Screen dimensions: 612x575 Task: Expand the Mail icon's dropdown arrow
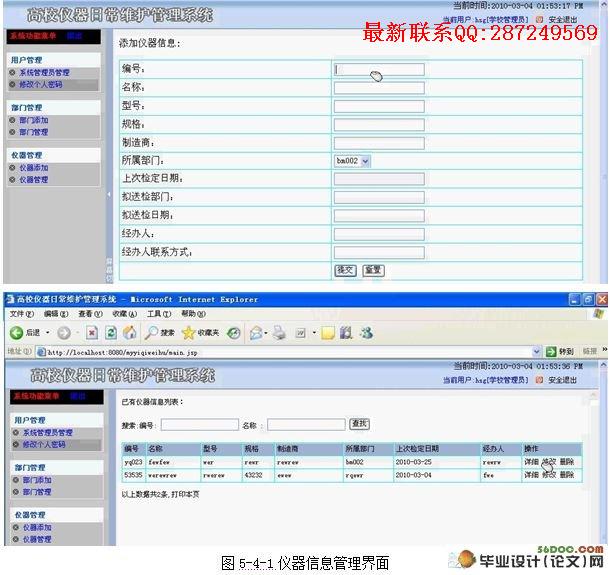click(266, 333)
